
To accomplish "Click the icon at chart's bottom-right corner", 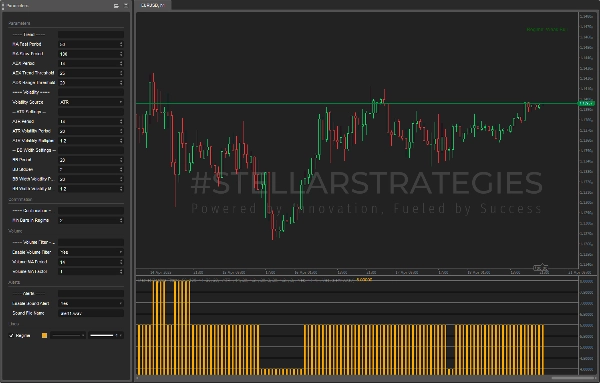I will (x=541, y=268).
